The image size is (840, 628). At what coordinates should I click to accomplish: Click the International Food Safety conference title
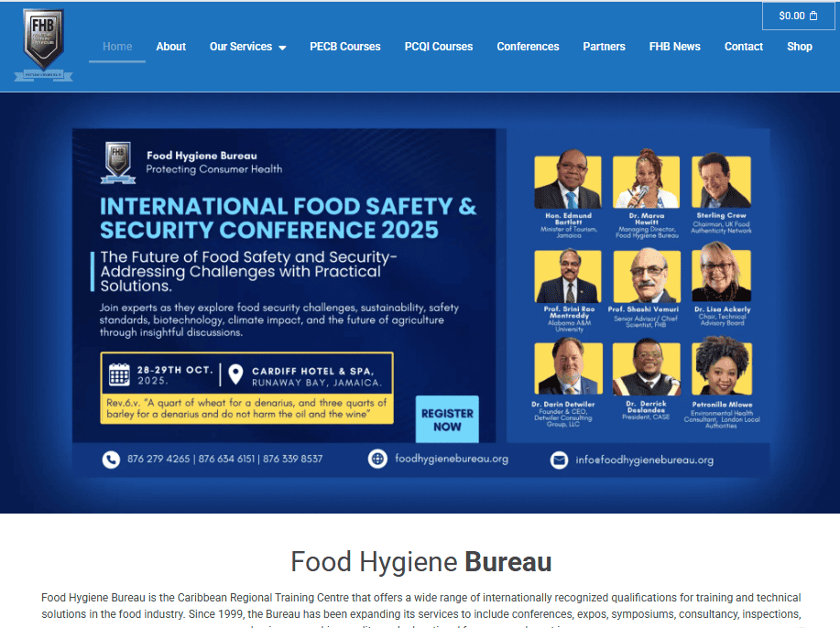(x=288, y=218)
